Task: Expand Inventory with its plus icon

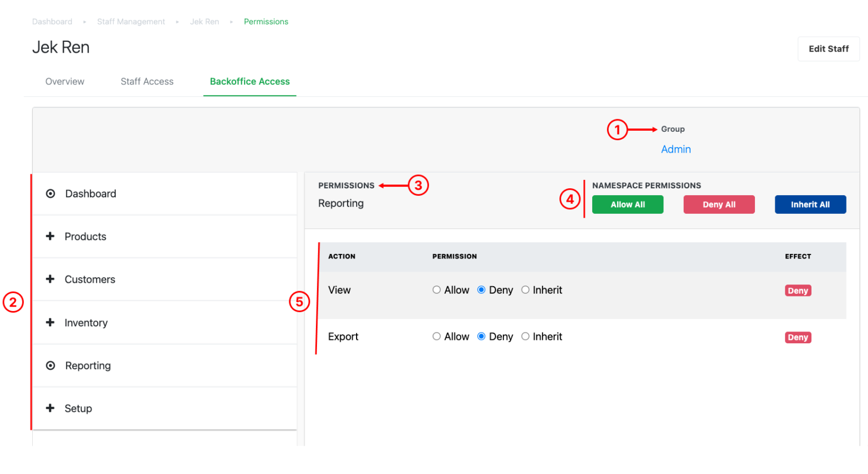Action: point(50,322)
